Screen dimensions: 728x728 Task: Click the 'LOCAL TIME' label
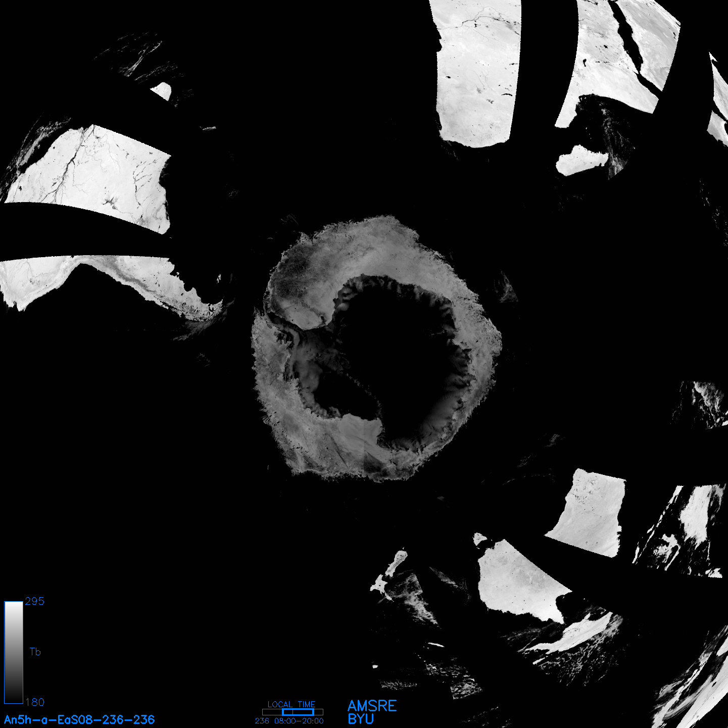coord(292,704)
